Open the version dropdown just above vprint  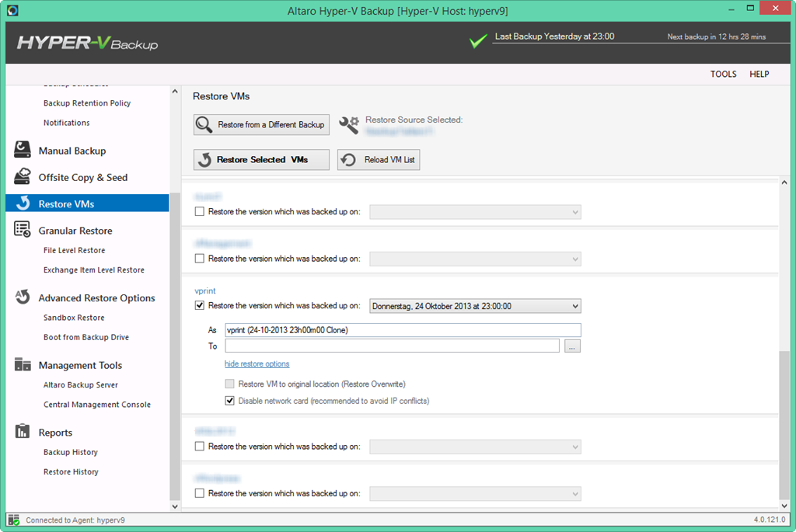pos(475,259)
